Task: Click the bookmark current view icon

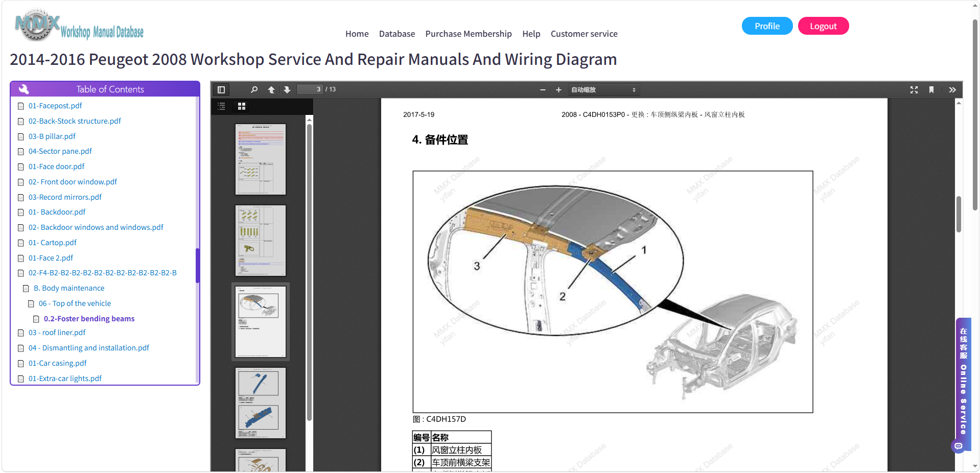Action: click(931, 90)
